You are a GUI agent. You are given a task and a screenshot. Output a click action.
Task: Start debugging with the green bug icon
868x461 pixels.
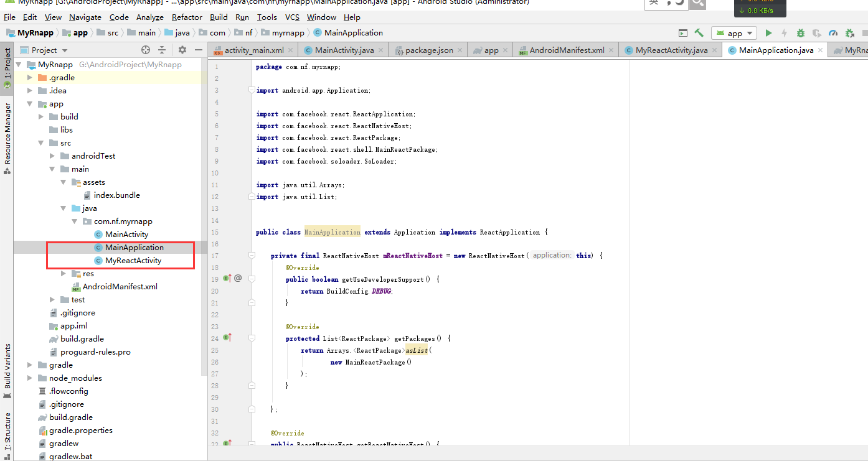(x=800, y=33)
